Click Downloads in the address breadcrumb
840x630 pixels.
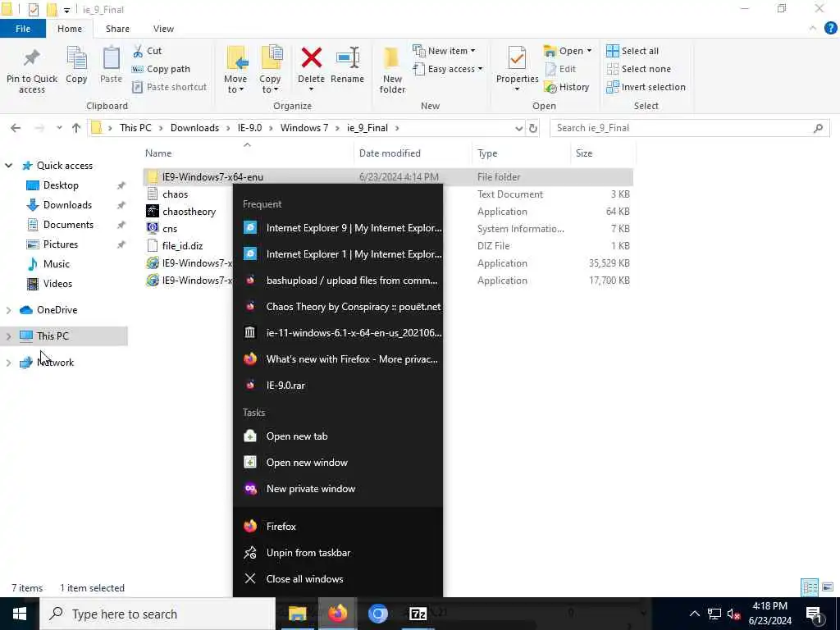click(x=194, y=128)
